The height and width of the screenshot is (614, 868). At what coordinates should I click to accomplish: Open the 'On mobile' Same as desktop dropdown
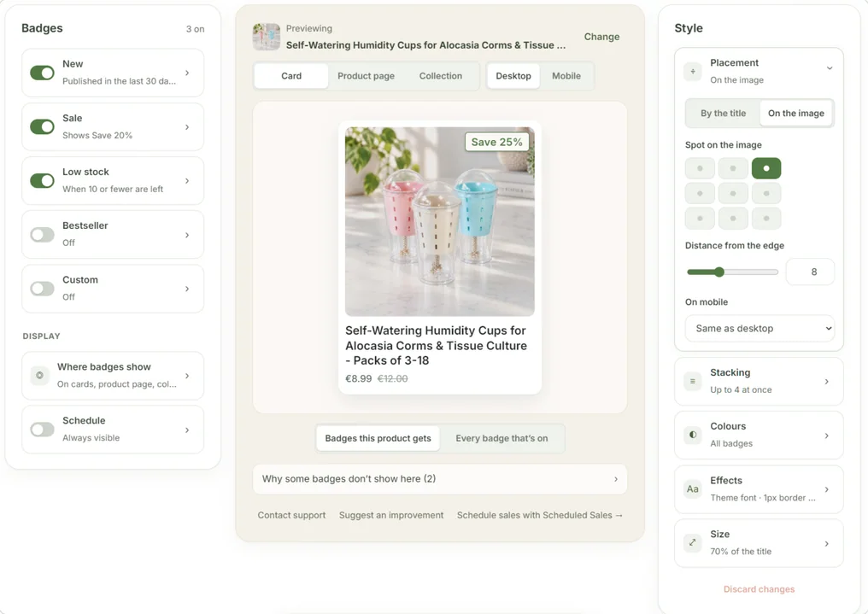click(x=759, y=329)
